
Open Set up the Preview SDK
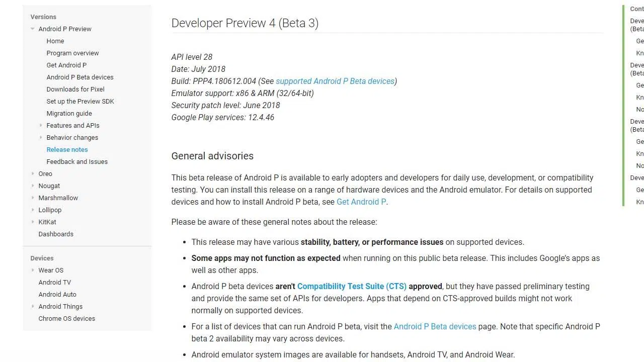coord(80,102)
